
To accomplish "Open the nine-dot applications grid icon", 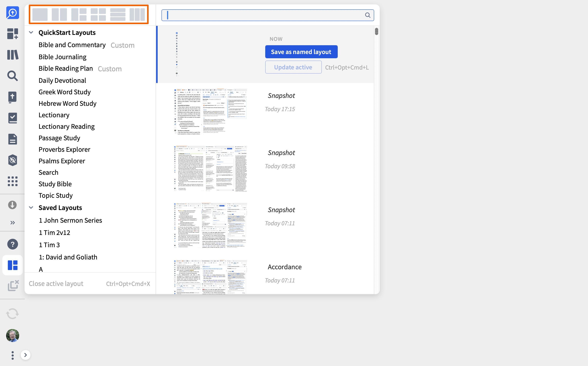I will pyautogui.click(x=12, y=181).
